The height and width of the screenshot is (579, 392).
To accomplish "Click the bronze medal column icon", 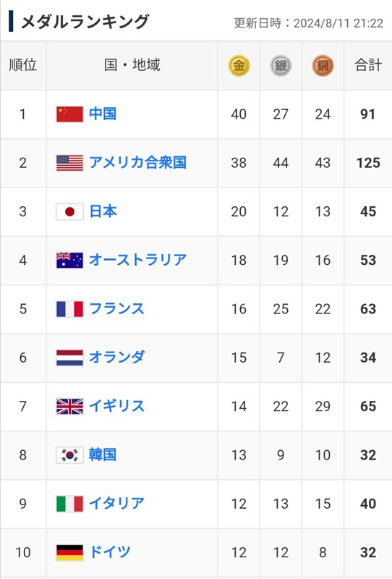I will (323, 66).
